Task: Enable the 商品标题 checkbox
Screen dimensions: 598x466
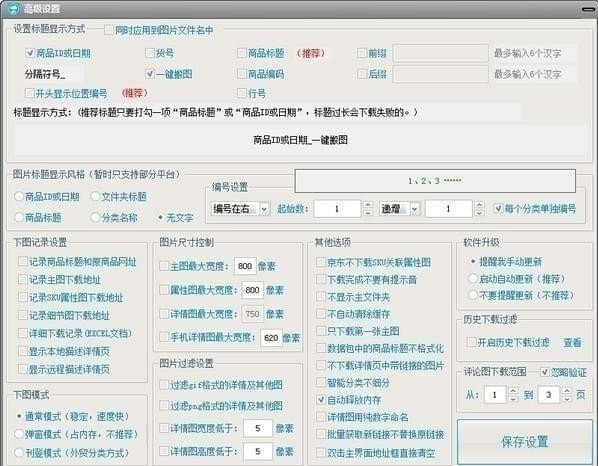Action: click(242, 53)
